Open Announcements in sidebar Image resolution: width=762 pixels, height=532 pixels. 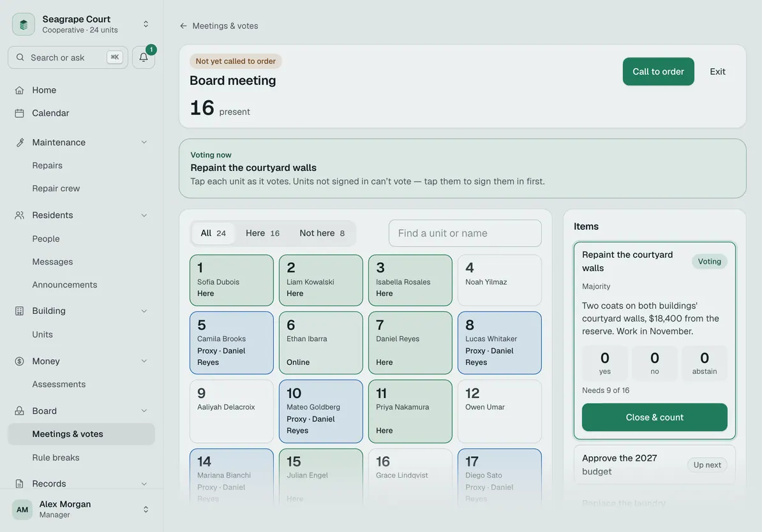[x=64, y=284]
